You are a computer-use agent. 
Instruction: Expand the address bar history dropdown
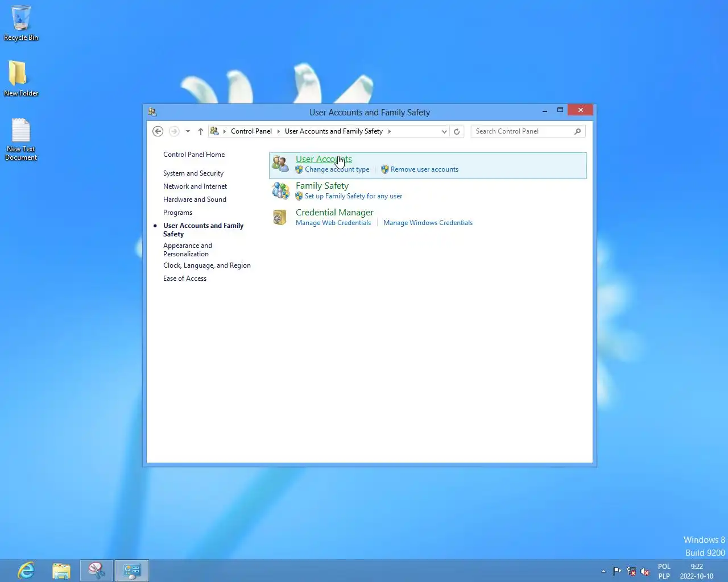444,131
